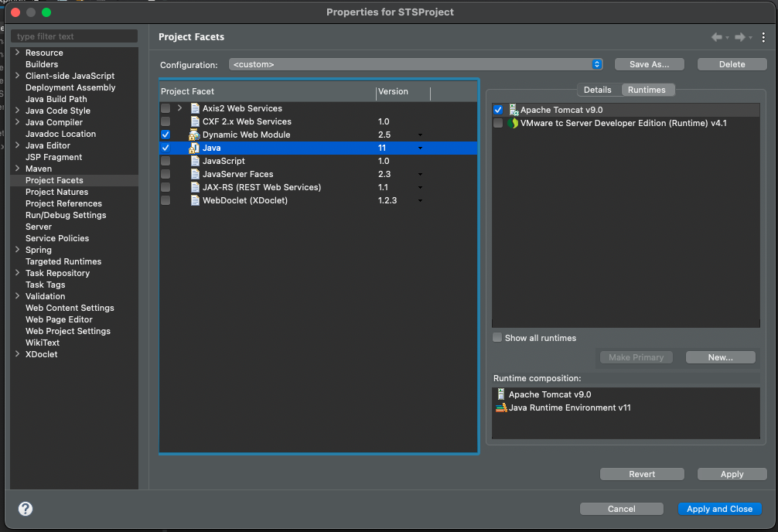This screenshot has width=778, height=532.
Task: Open the Dynamic Web Module version dropdown
Action: [x=420, y=135]
